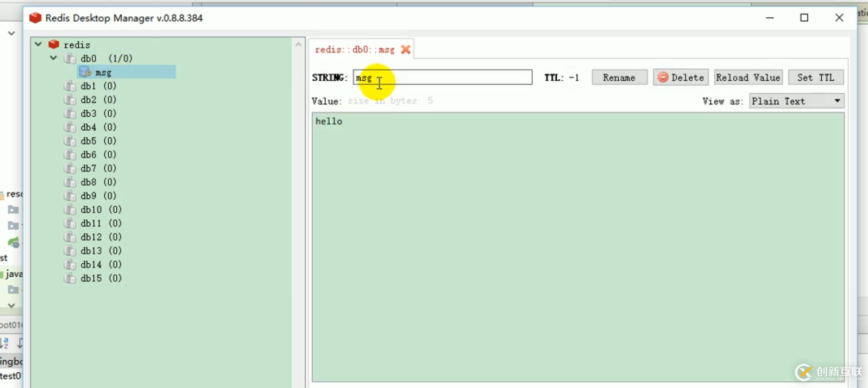Click the db0 database icon

pyautogui.click(x=70, y=59)
